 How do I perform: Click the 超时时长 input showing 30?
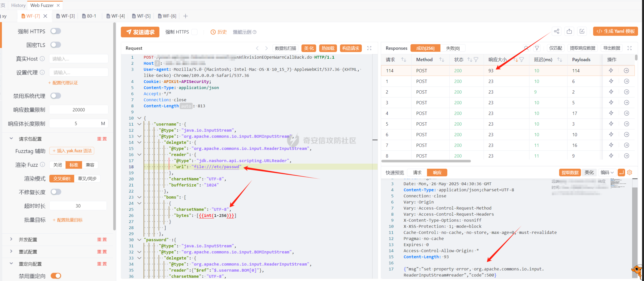pos(78,206)
